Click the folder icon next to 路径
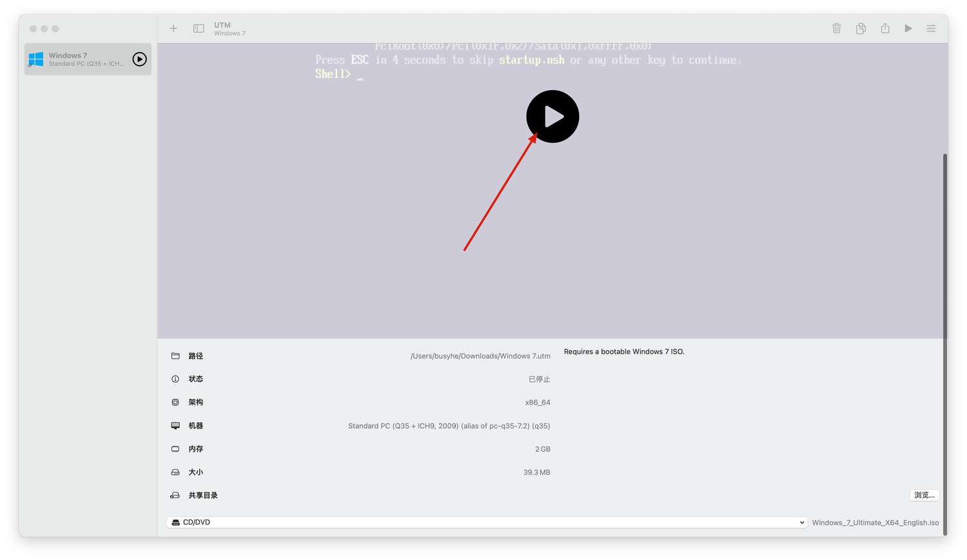Viewport: 967px width, 560px height. point(175,356)
